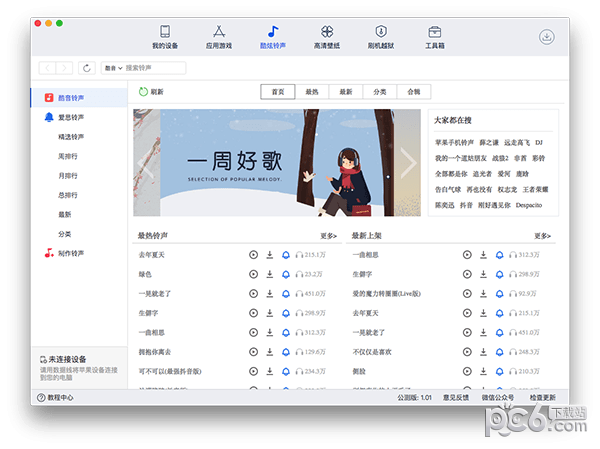The height and width of the screenshot is (449, 600).
Task: Open the 一周好歌 banner image
Action: tap(277, 163)
